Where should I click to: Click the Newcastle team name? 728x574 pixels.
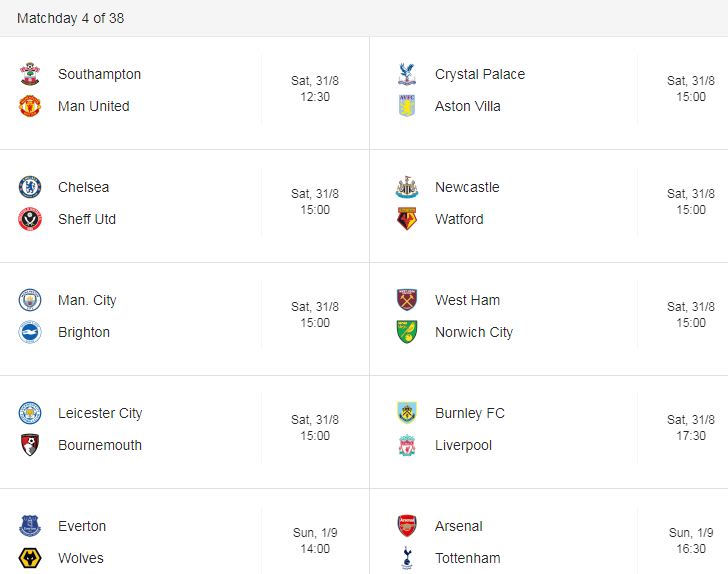467,187
